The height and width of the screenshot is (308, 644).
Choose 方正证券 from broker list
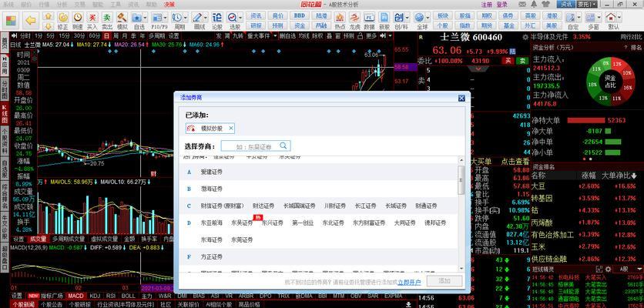click(x=212, y=256)
